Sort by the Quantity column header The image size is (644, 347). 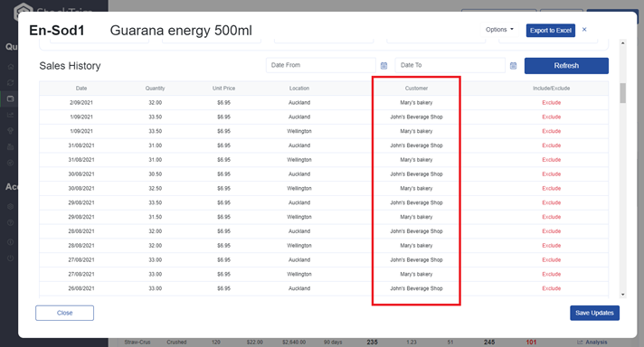pyautogui.click(x=155, y=89)
